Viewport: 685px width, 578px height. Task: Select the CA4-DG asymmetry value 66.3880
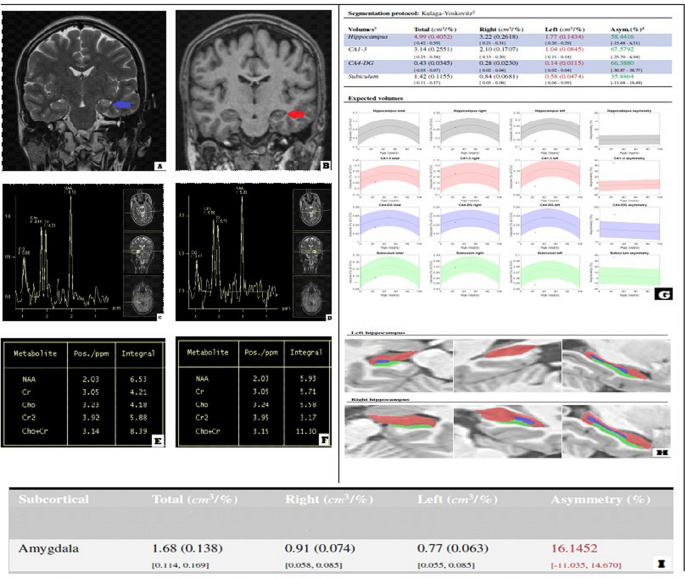622,63
